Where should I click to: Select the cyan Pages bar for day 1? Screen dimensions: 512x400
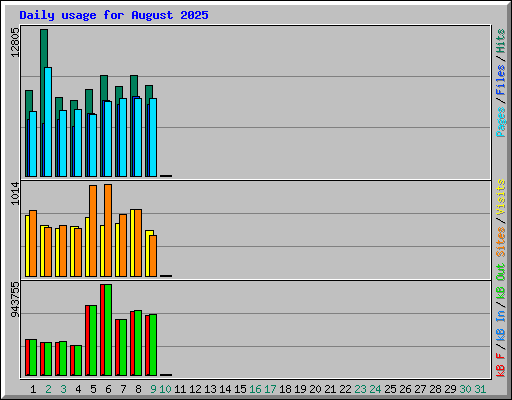(x=33, y=144)
